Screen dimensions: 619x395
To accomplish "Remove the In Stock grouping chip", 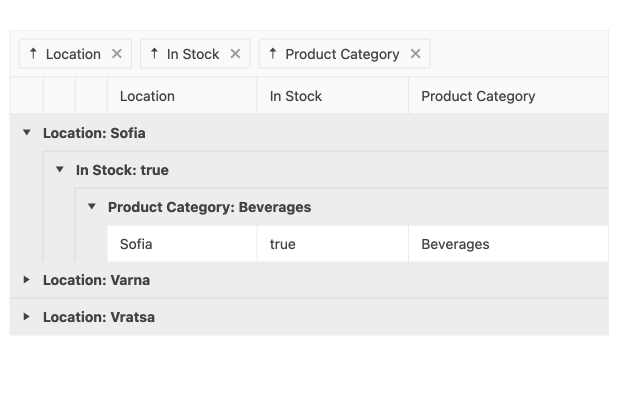I will pyautogui.click(x=235, y=54).
